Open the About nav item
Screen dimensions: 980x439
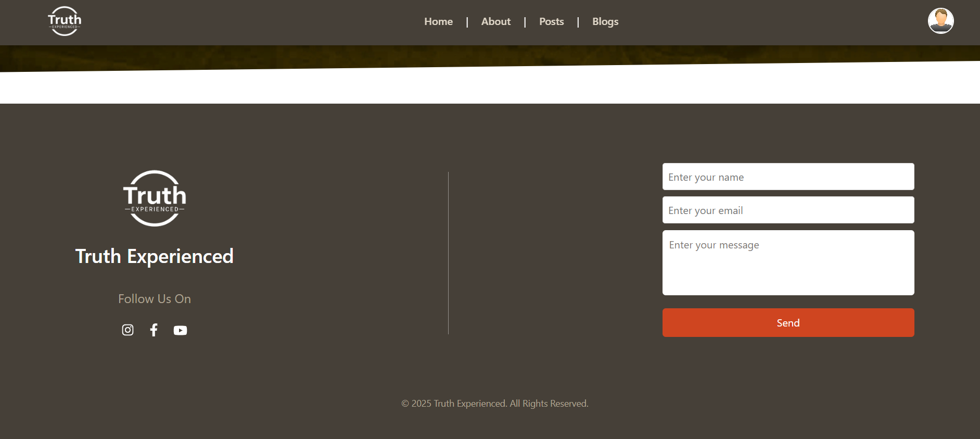(495, 22)
